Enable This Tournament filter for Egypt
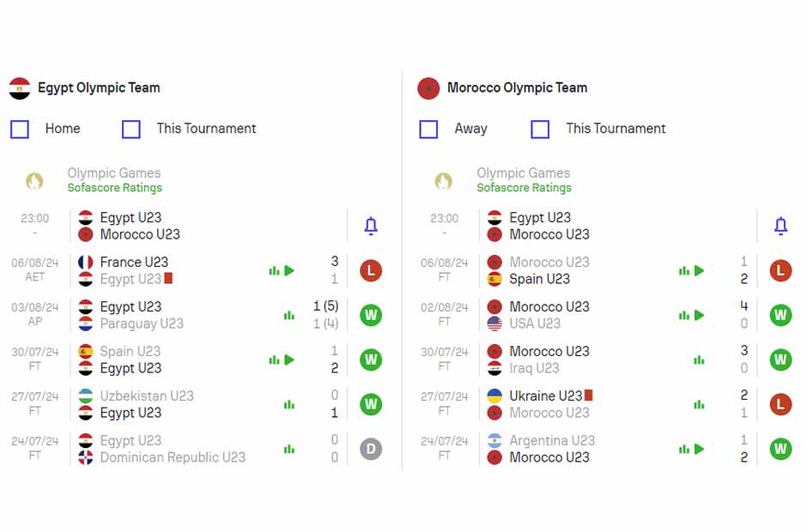The width and height of the screenshot is (807, 532). pos(131,130)
